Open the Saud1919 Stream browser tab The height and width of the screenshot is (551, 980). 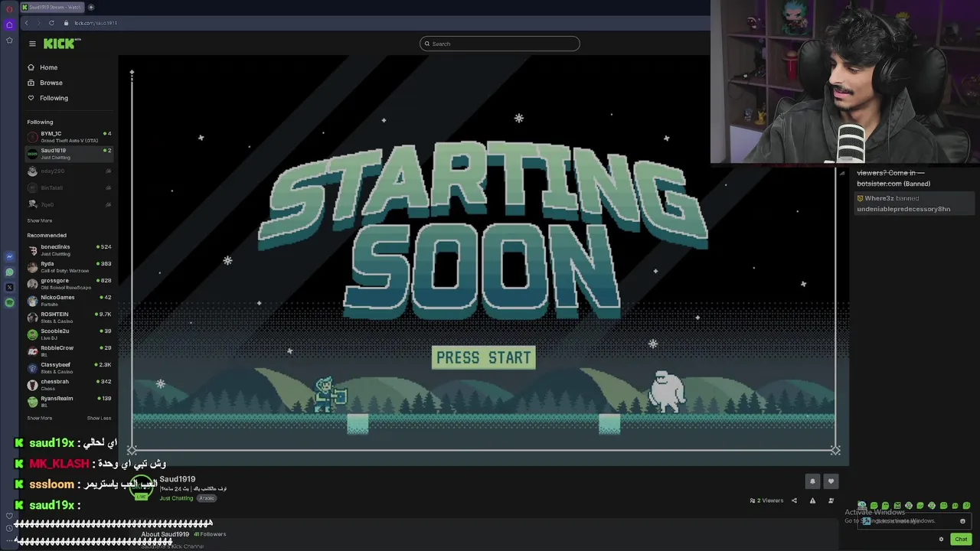52,7
